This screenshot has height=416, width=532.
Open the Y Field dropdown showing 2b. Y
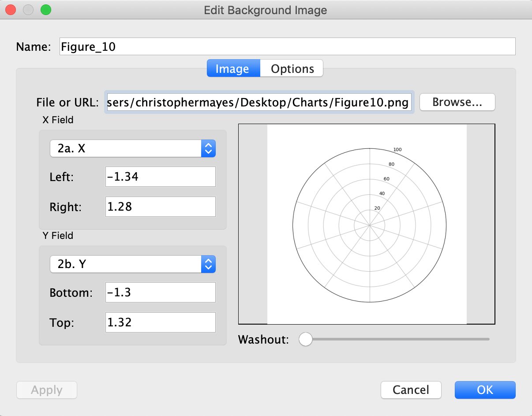[x=133, y=264]
